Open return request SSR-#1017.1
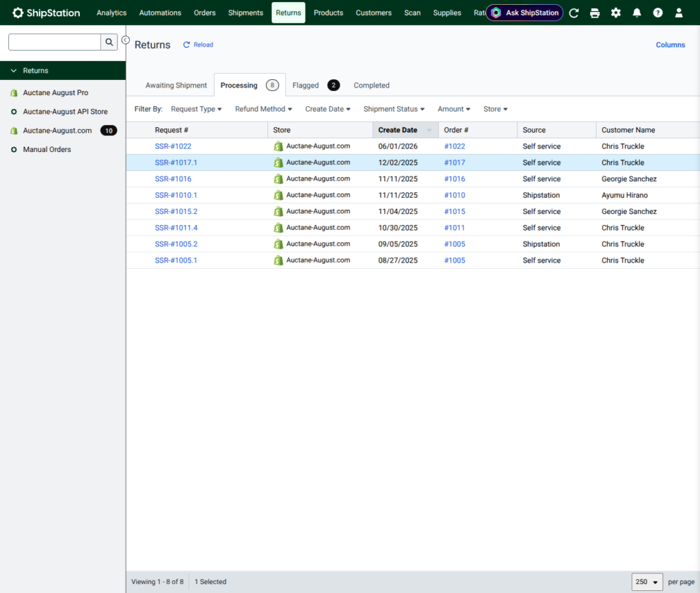Viewport: 700px width, 593px height. coord(176,163)
